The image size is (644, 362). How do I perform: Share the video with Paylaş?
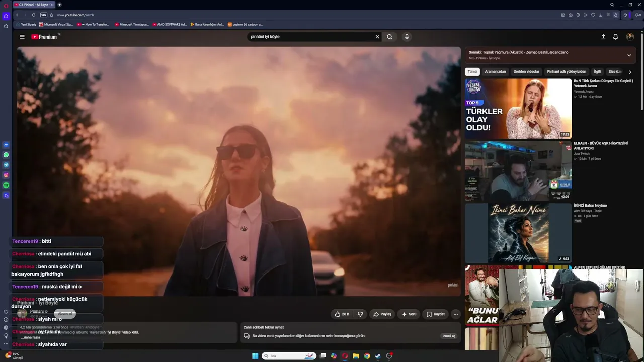click(x=382, y=314)
